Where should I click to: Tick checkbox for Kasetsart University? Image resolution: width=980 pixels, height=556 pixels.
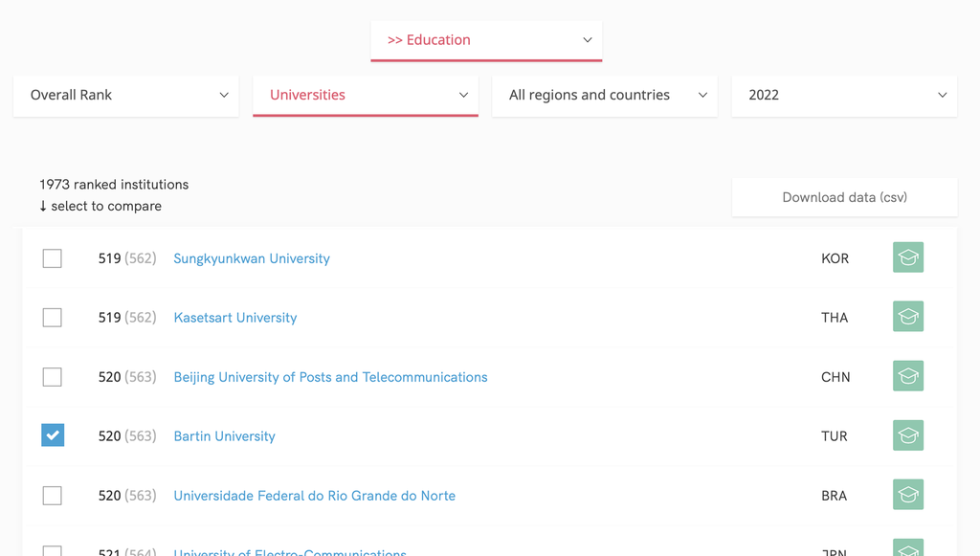(53, 318)
